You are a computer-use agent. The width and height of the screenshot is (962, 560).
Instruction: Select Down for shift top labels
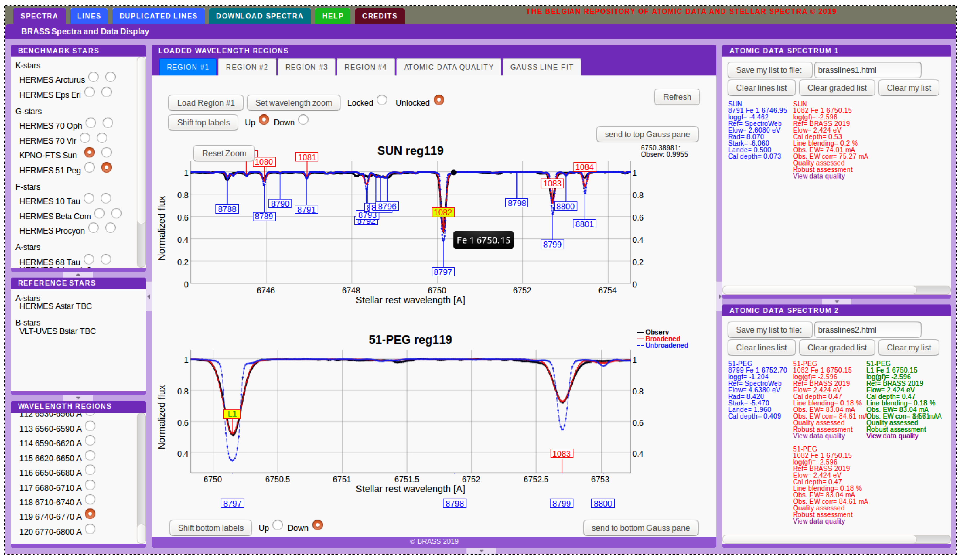pos(303,120)
